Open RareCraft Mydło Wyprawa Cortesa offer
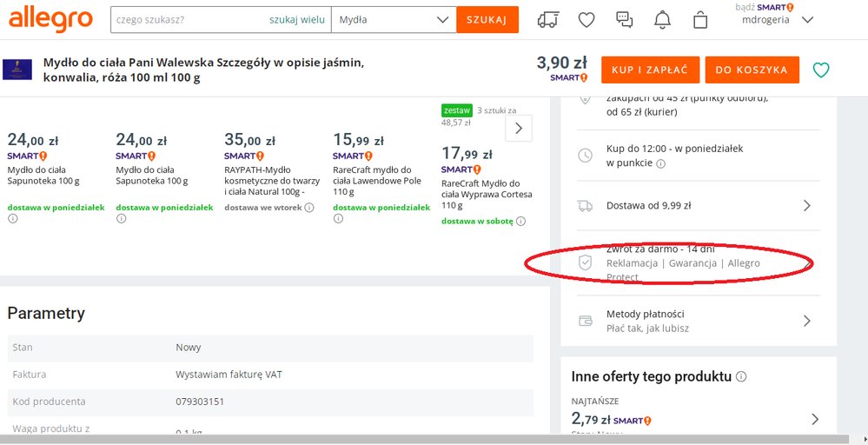Image resolution: width=868 pixels, height=445 pixels. pos(487,195)
